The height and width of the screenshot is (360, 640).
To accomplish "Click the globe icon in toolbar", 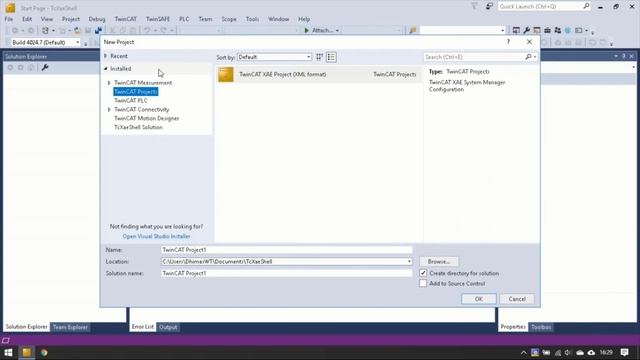I will pyautogui.click(x=568, y=30).
